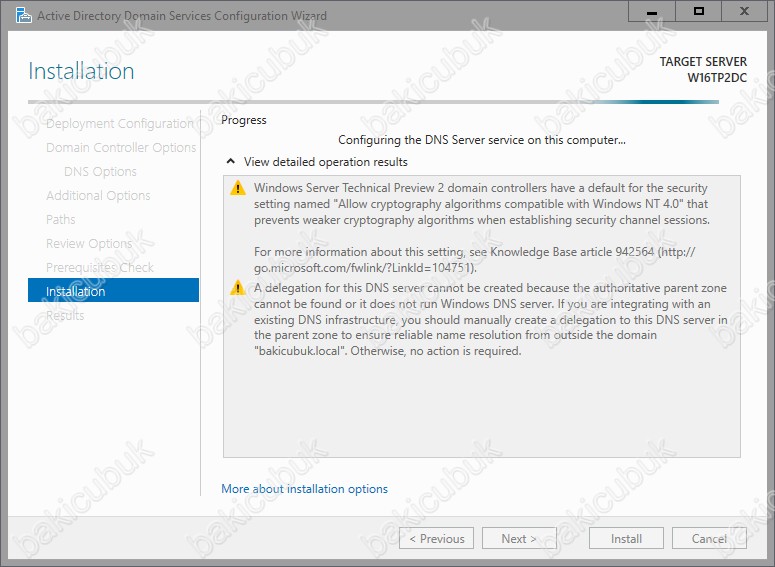Select highlighted Installation step in sidebar

113,290
